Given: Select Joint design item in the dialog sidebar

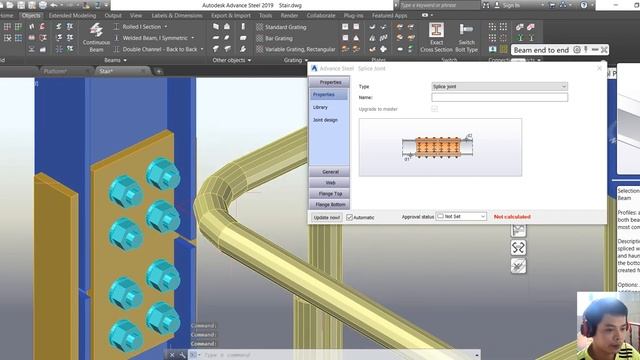Looking at the screenshot, I should coord(325,120).
